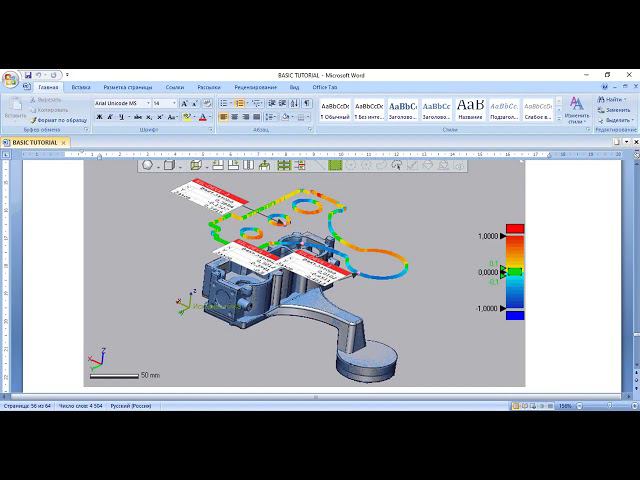Apply the red font color
Viewport: 640px width, 480px height.
(203, 117)
